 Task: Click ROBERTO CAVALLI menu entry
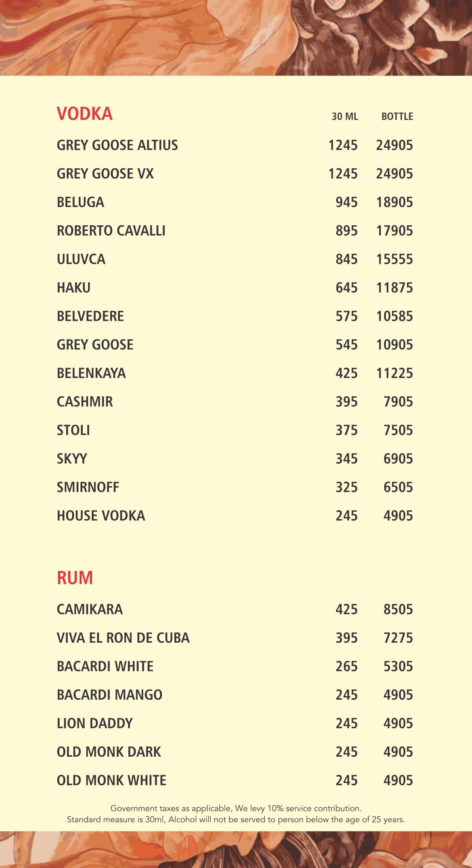click(x=111, y=231)
